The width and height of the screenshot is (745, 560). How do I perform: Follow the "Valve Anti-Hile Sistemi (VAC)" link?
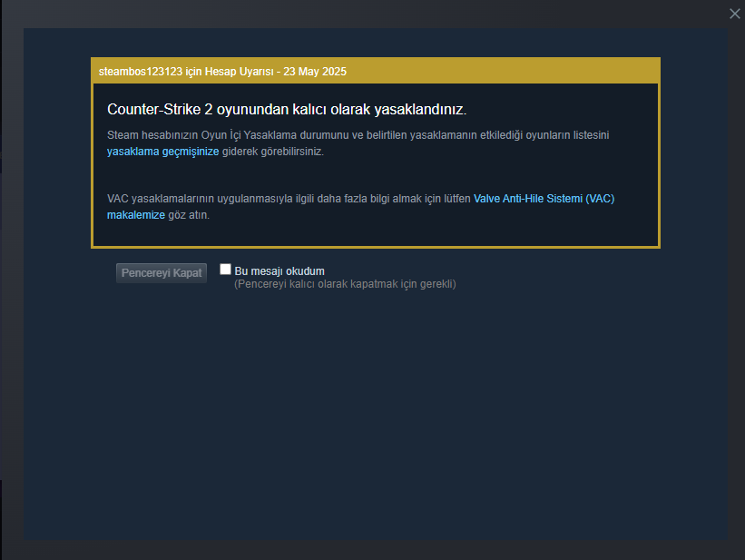click(x=544, y=198)
